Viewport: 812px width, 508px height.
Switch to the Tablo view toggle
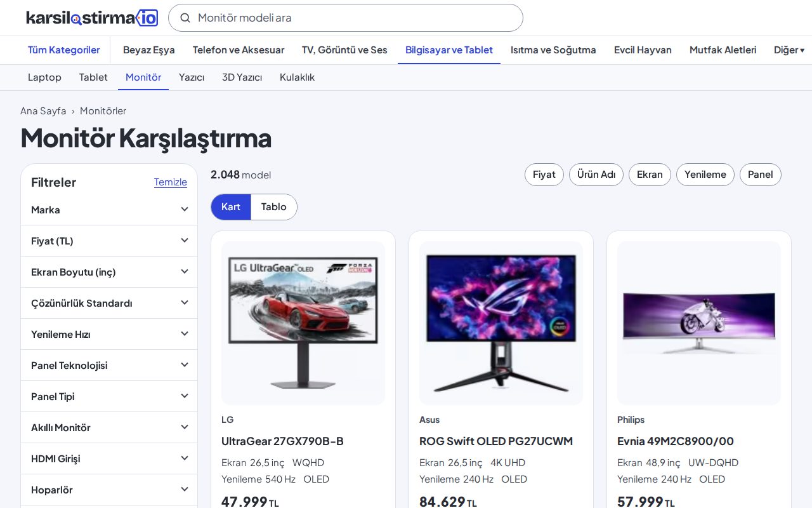(274, 207)
